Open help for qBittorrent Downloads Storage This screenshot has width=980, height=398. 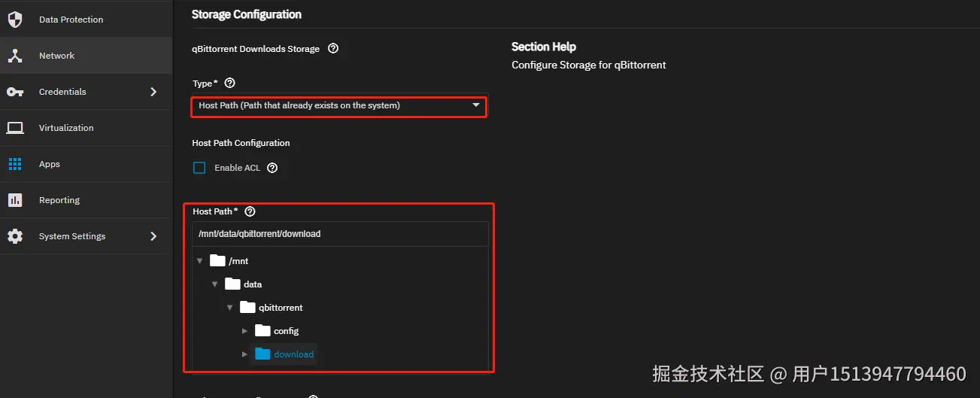333,49
